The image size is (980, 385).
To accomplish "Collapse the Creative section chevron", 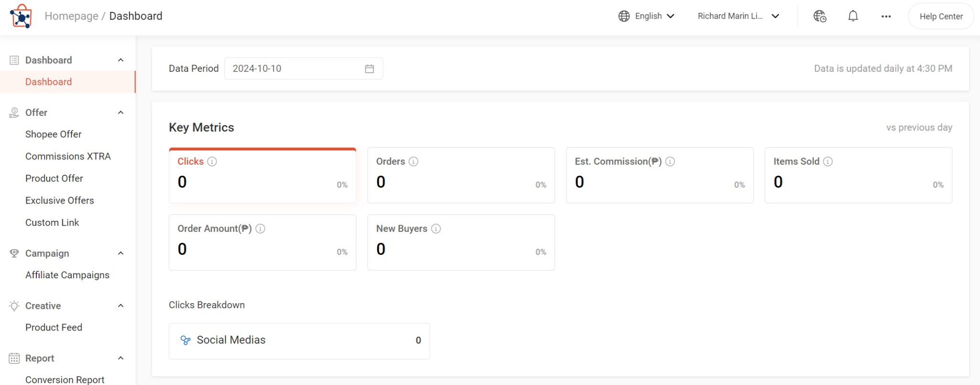I will pos(121,306).
